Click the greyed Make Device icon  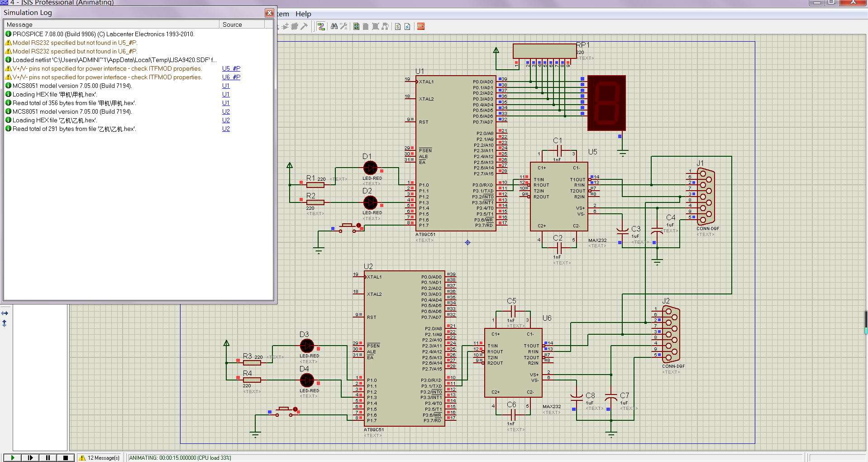click(285, 26)
